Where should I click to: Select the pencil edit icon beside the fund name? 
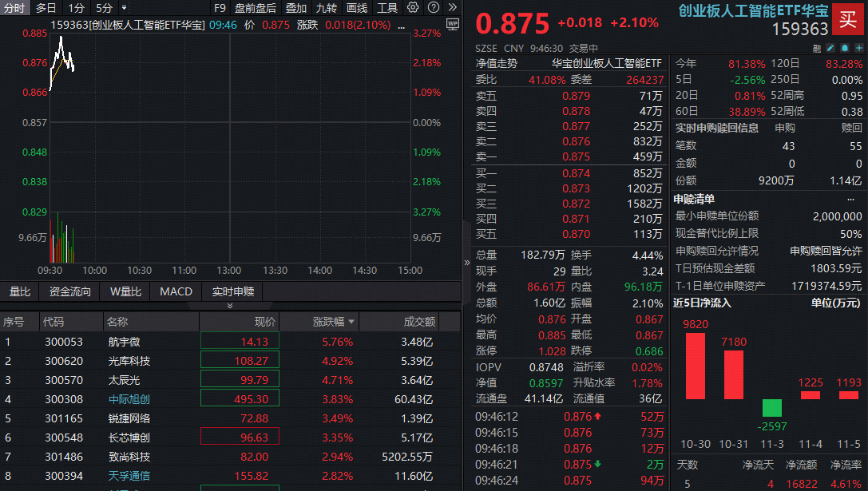[x=830, y=48]
